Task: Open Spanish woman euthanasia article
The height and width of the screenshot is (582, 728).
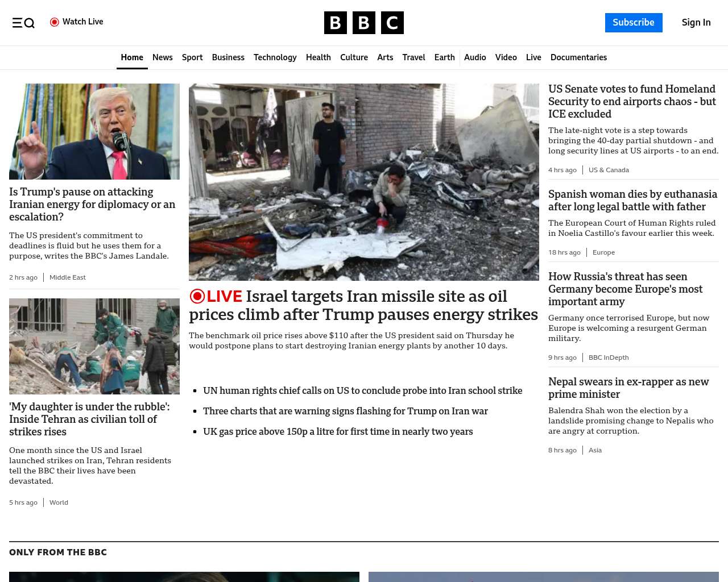Action: [x=632, y=200]
